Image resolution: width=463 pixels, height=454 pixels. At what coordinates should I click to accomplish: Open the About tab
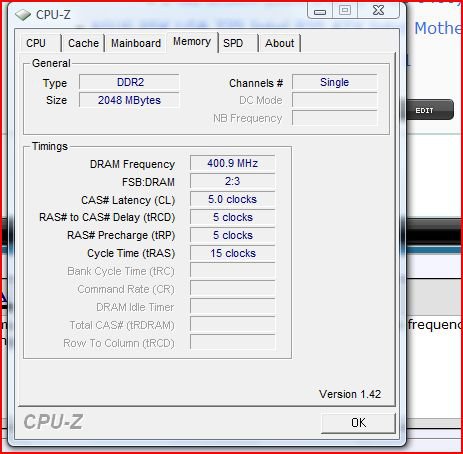[280, 43]
